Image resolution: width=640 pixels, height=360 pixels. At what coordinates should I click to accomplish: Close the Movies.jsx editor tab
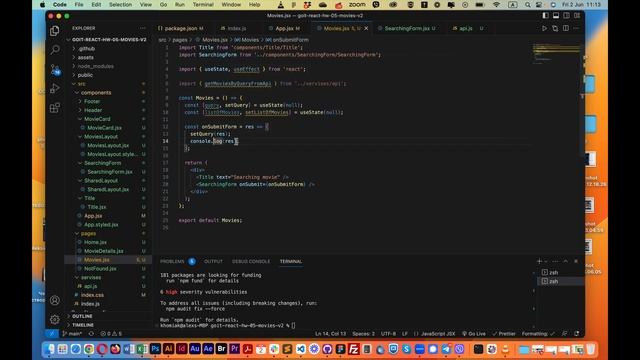[366, 28]
